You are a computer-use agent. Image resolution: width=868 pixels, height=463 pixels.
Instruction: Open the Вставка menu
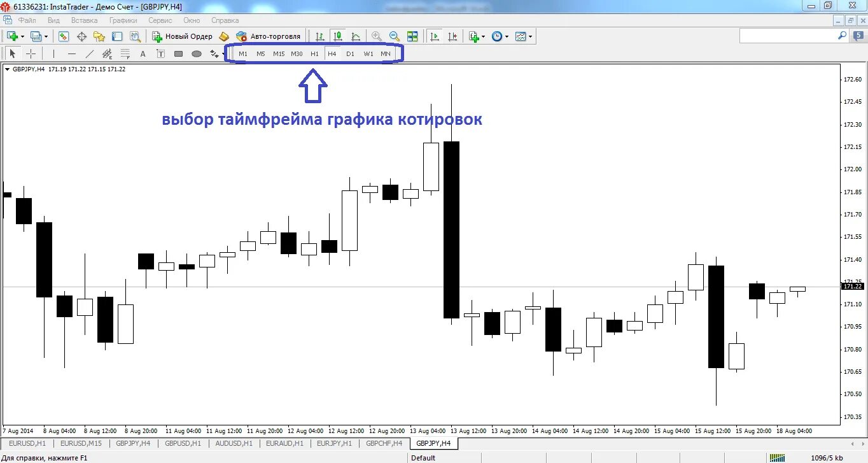pos(85,20)
